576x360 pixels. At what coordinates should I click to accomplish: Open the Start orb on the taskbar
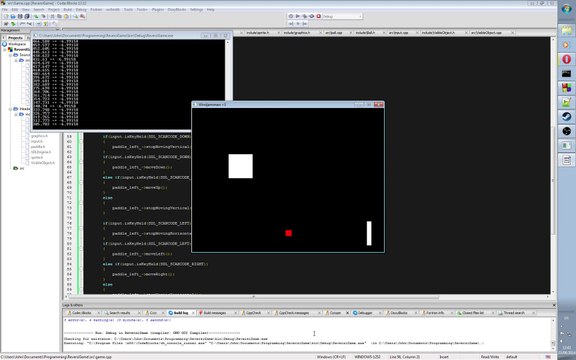[x=566, y=9]
